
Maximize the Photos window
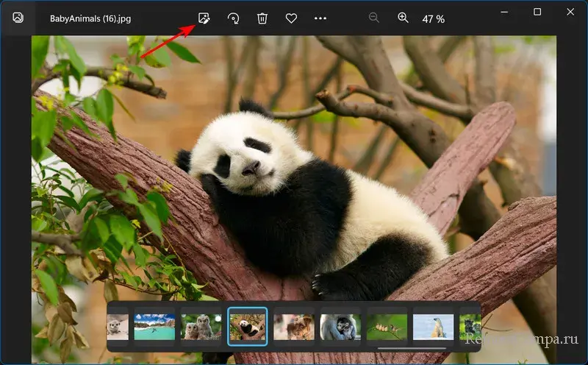(537, 12)
